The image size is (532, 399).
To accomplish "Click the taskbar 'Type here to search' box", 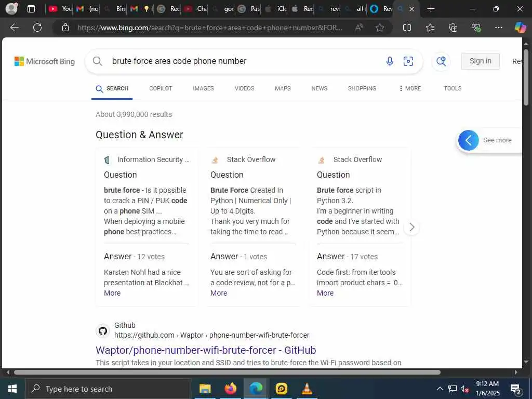I will coord(108,389).
